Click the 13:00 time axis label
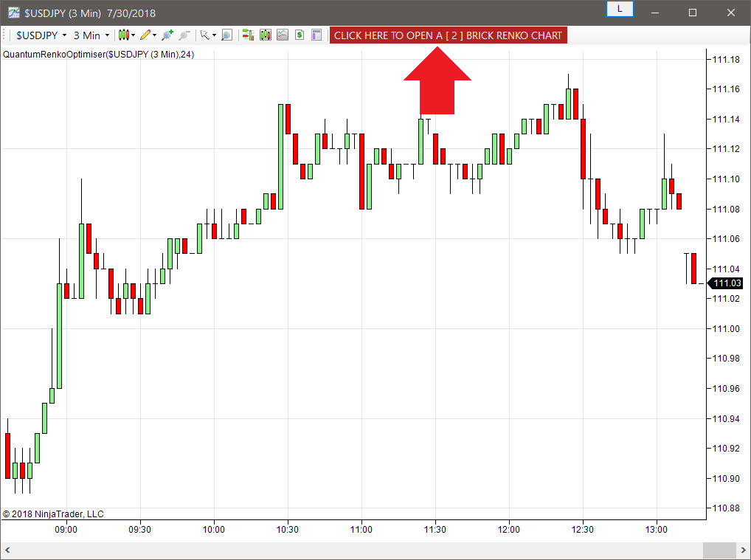This screenshot has height=560, width=751. click(656, 529)
